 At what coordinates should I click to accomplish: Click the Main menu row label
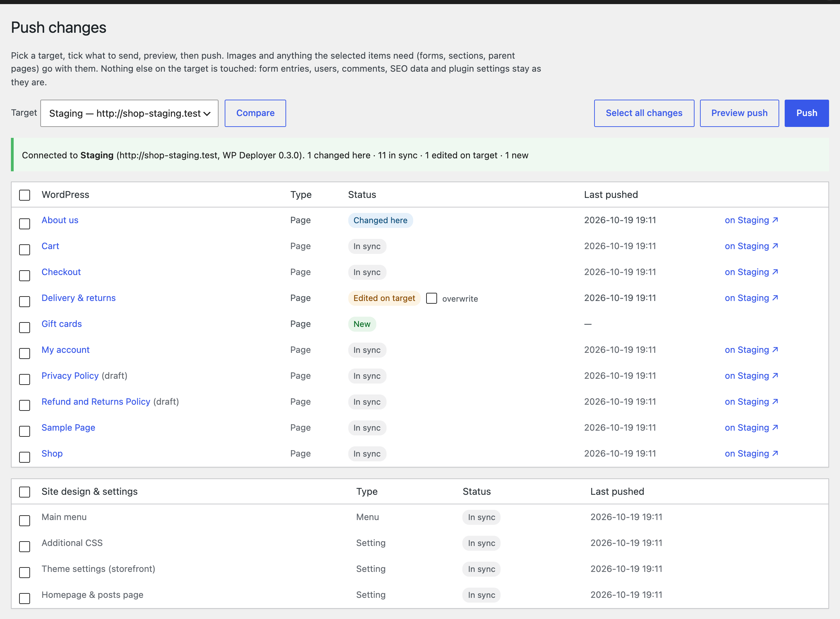pyautogui.click(x=64, y=517)
